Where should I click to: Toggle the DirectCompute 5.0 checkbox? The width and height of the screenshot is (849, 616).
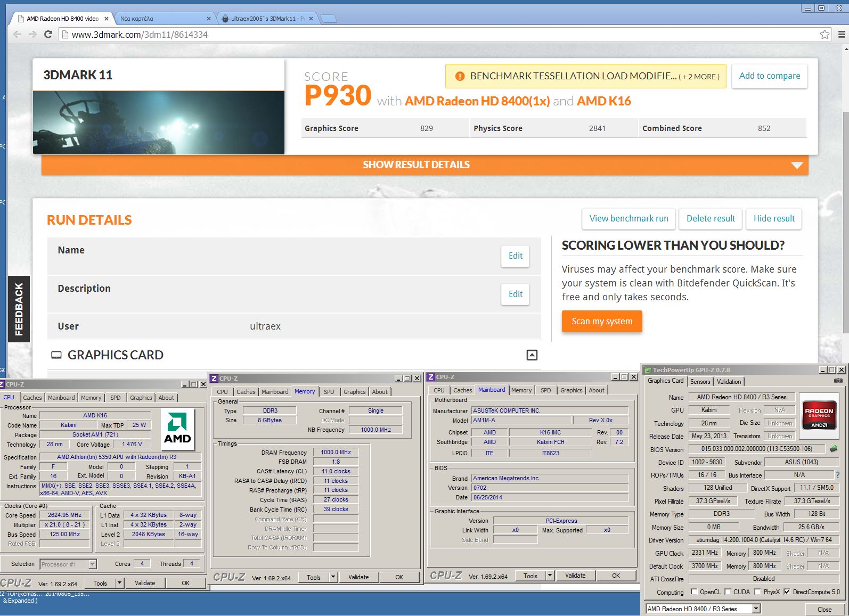tap(786, 592)
